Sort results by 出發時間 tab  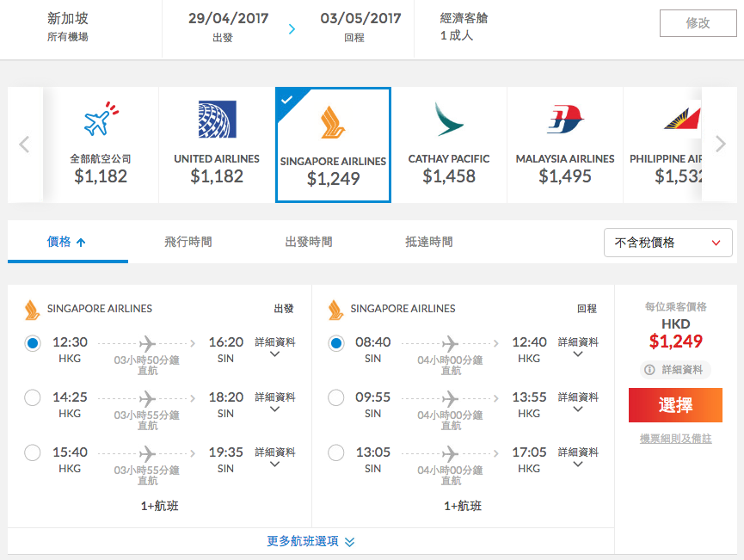[309, 242]
